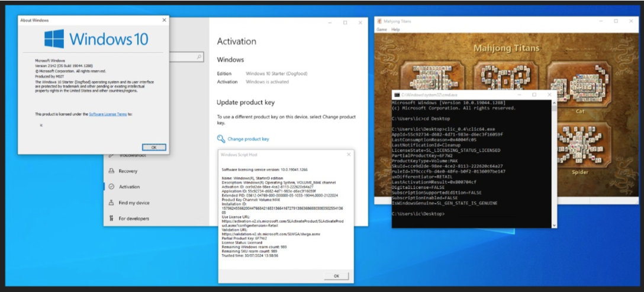Screen dimensions: 644x292
Task: Close the Windows Script Host dialog
Action: (x=349, y=155)
